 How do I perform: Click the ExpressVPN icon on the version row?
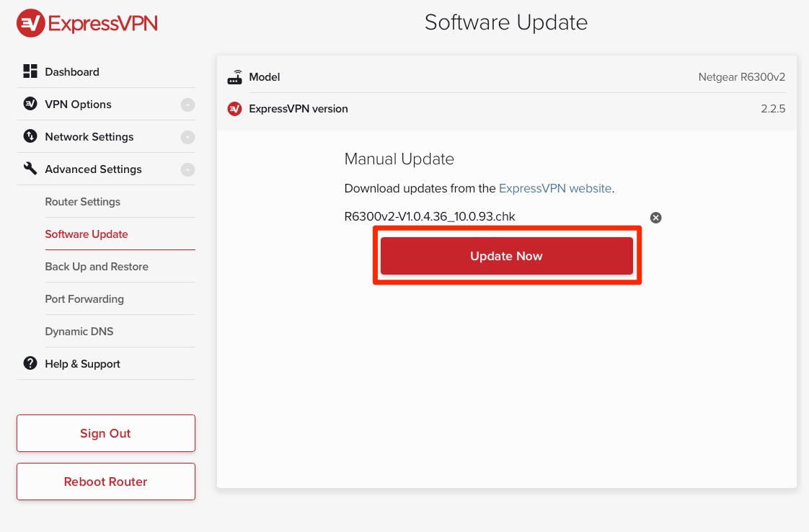(234, 109)
